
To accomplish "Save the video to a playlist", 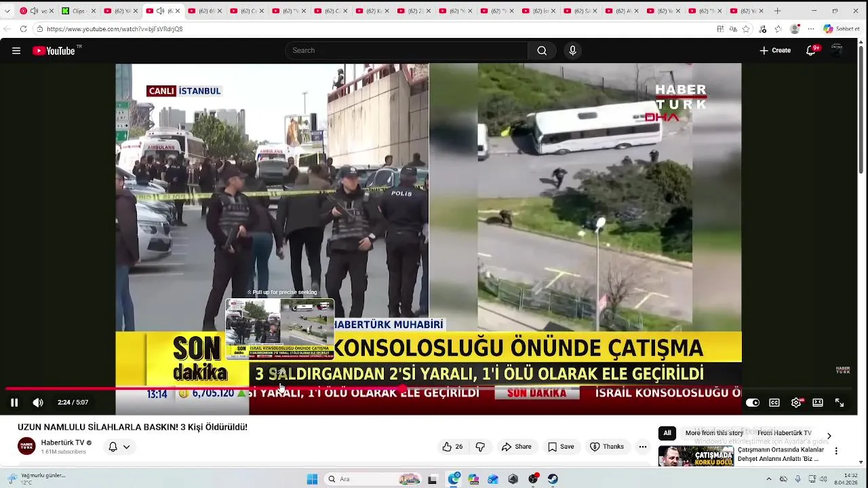I will (561, 447).
